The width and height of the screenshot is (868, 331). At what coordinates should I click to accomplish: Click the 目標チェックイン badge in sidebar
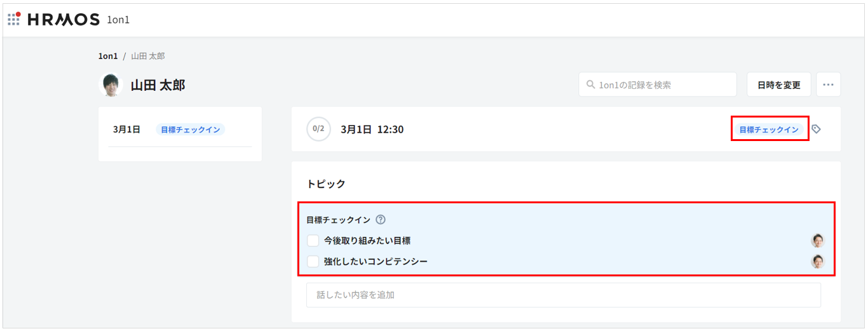[190, 130]
